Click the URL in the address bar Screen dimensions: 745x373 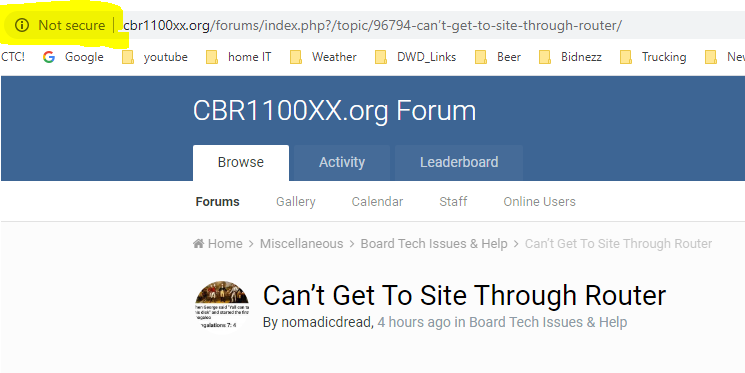(x=372, y=25)
